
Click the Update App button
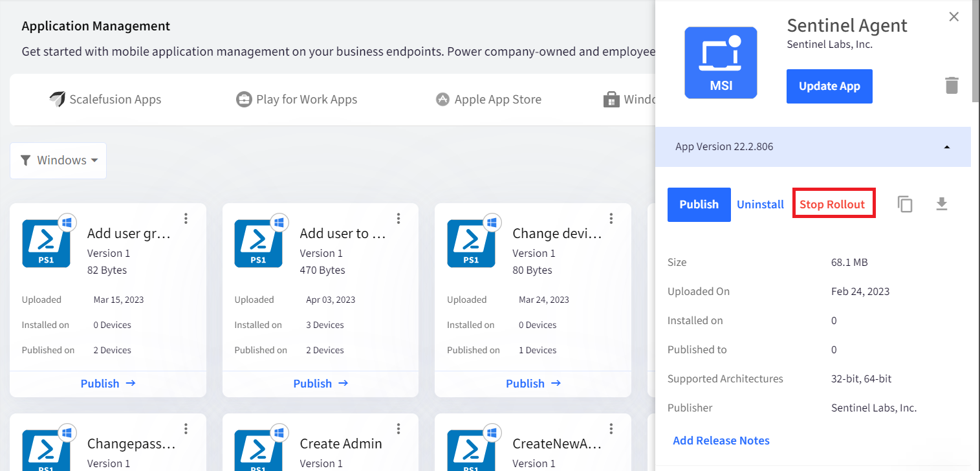[829, 86]
